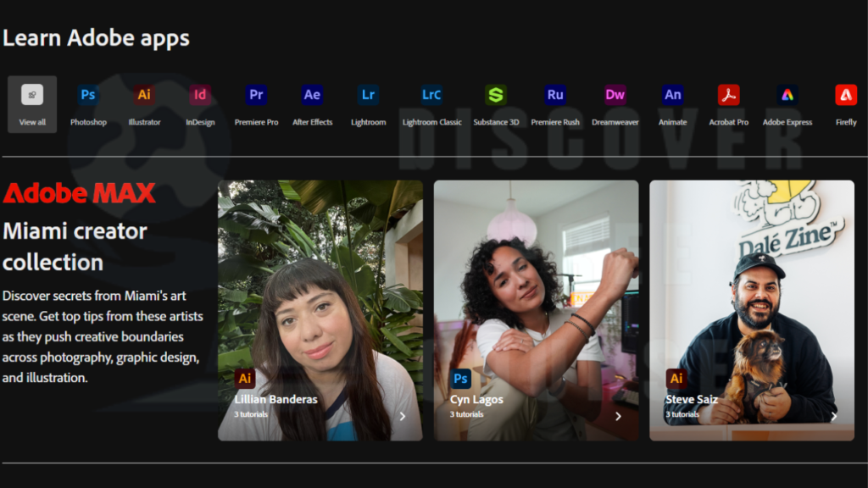Select the Lightroom Classic LrC icon

[x=431, y=95]
